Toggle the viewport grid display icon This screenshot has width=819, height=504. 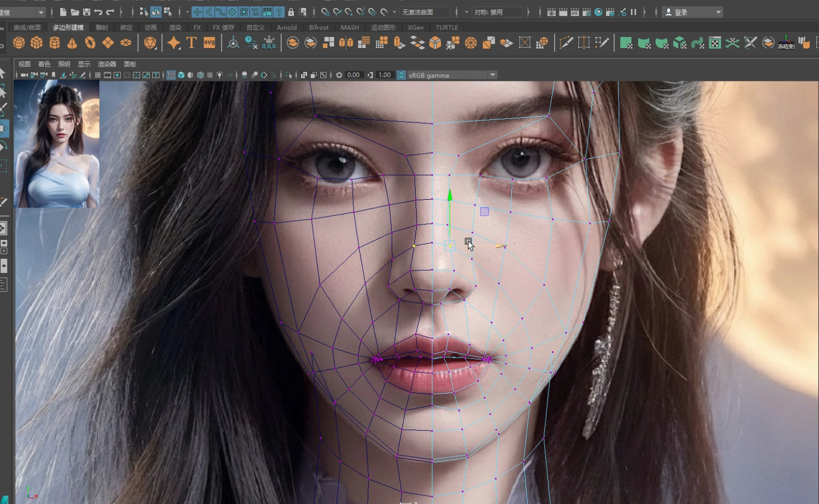point(98,75)
